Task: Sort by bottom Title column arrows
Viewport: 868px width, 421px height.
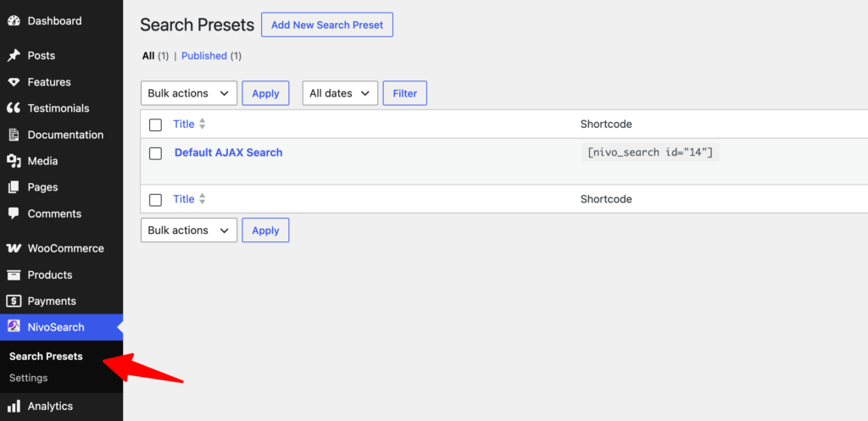Action: pyautogui.click(x=202, y=198)
